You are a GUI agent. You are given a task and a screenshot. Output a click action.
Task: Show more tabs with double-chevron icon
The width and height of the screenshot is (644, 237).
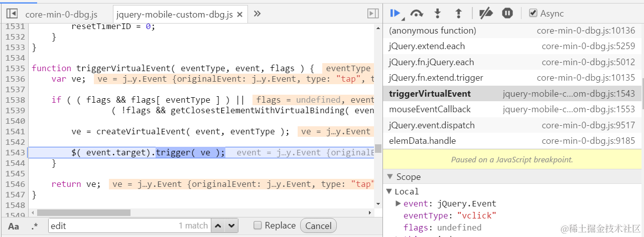coord(257,14)
